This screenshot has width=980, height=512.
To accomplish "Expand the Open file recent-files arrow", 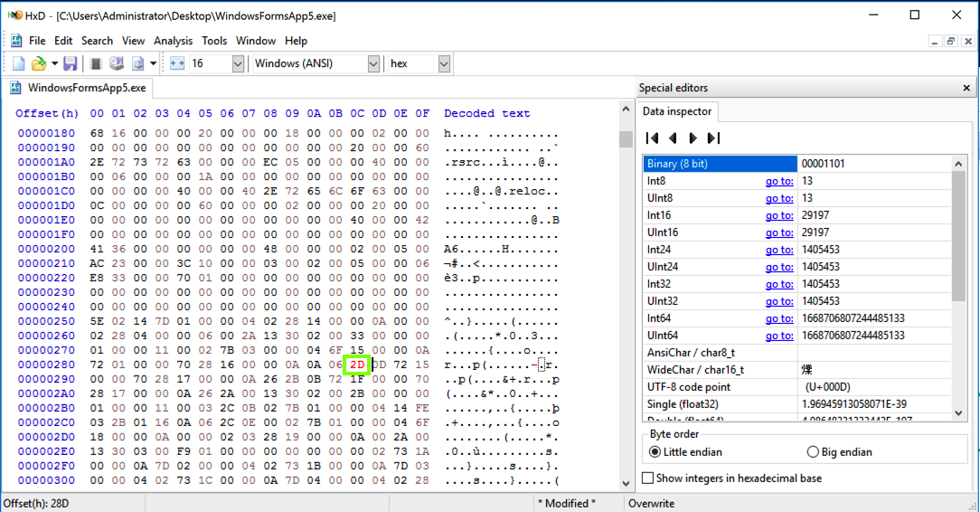I will coord(54,63).
